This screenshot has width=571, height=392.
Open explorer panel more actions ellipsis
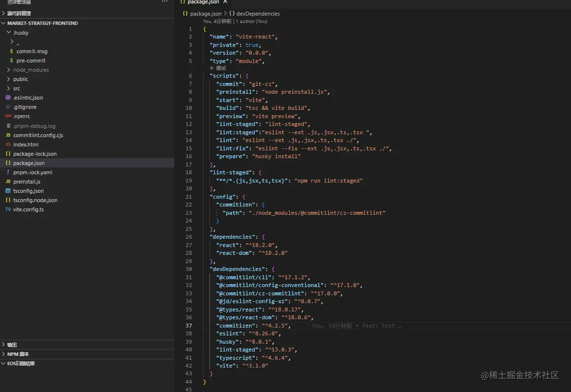point(164,1)
